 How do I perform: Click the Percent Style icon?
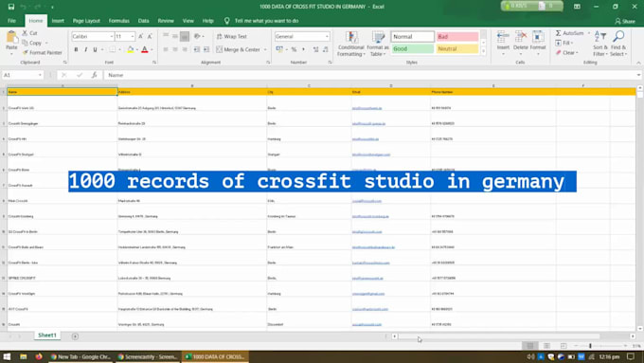pyautogui.click(x=294, y=49)
